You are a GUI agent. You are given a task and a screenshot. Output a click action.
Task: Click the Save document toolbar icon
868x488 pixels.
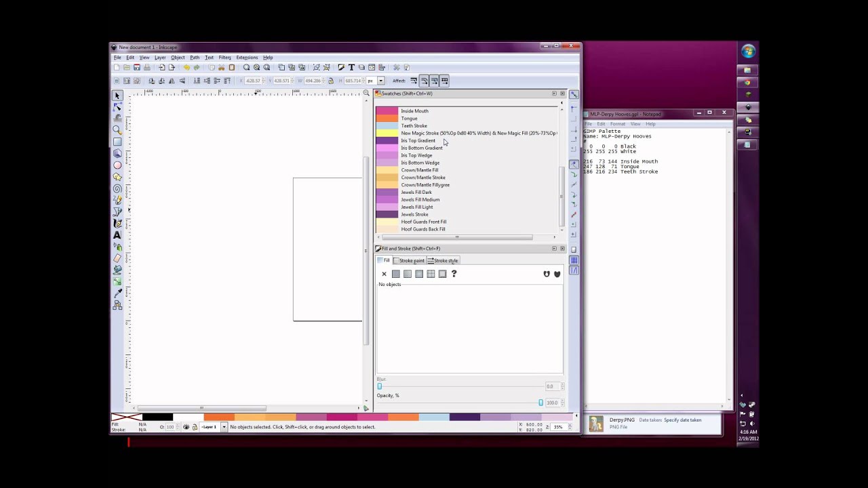[x=137, y=67]
